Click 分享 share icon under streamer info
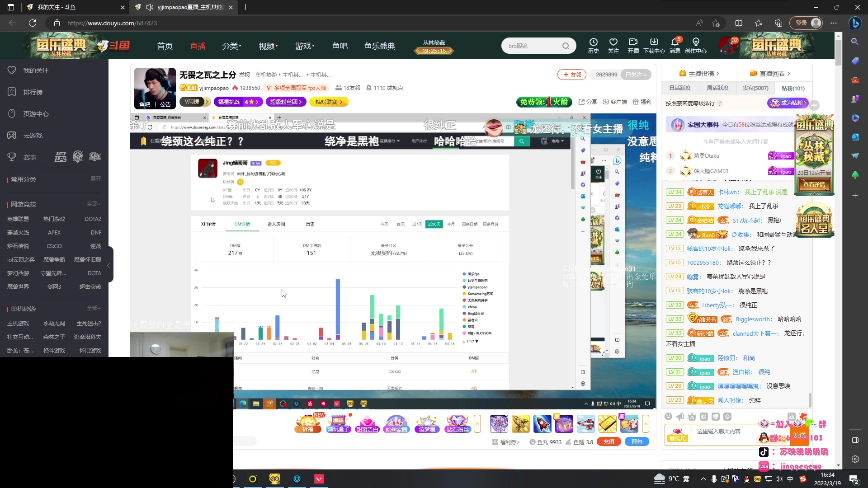 588,102
